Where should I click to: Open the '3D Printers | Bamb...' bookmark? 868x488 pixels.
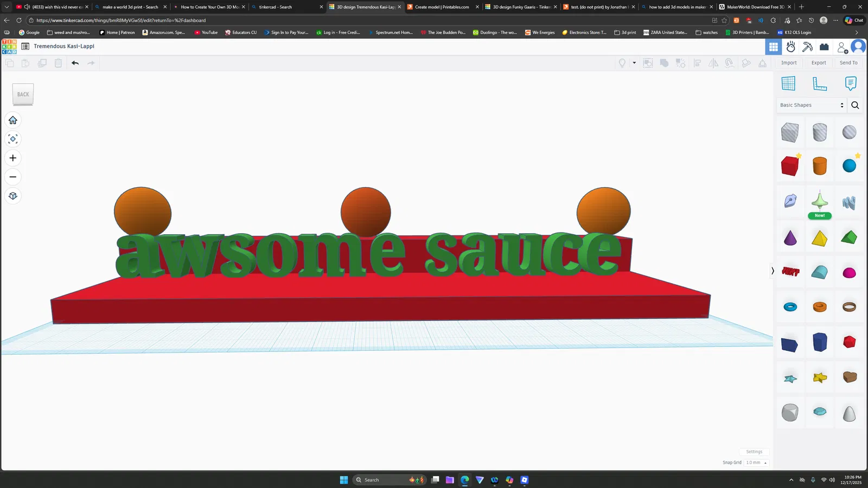coord(747,33)
